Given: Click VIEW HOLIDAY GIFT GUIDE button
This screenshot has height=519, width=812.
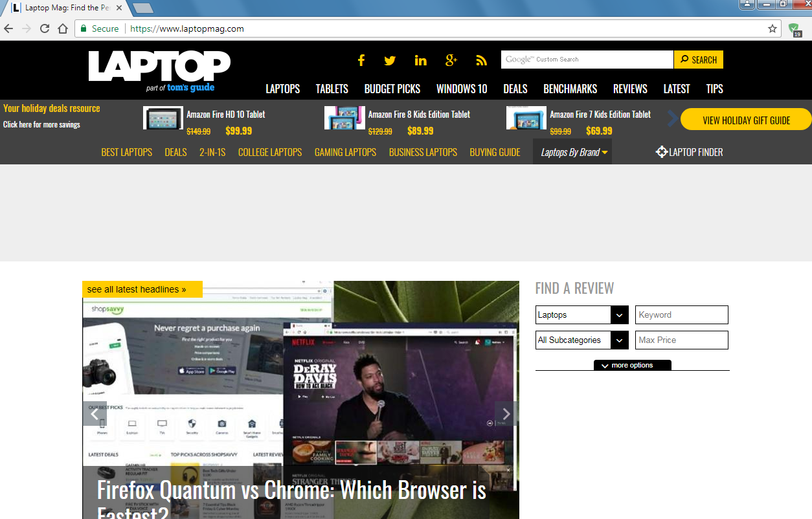Looking at the screenshot, I should (x=747, y=120).
